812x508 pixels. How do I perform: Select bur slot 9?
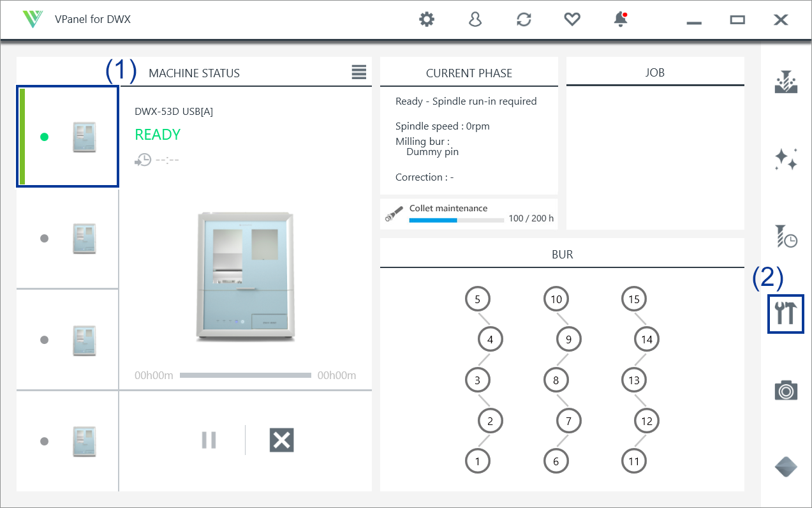569,340
